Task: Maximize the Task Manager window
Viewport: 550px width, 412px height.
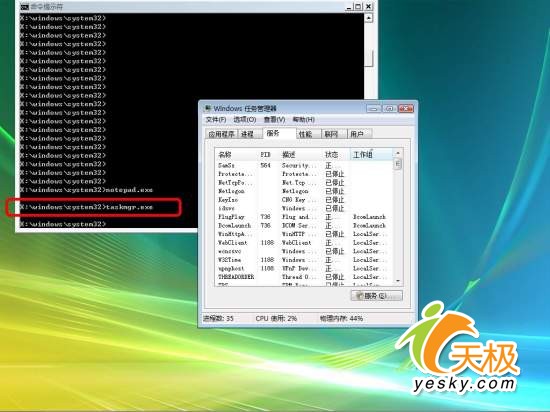Action: point(390,109)
